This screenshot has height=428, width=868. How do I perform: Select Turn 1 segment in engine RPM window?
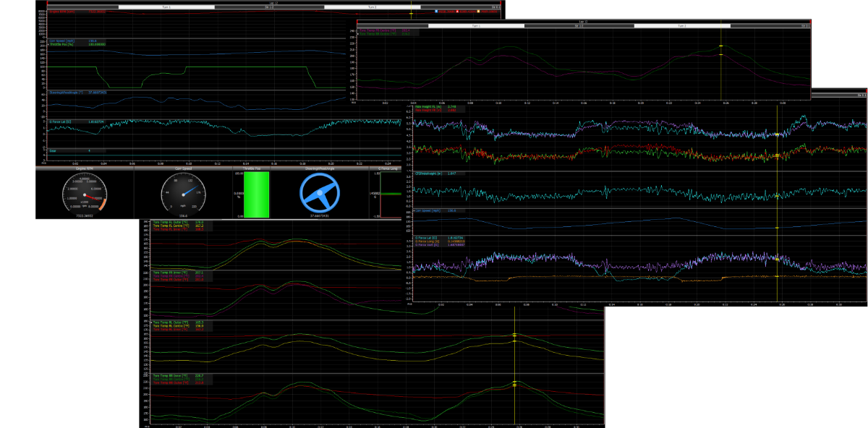tap(166, 7)
